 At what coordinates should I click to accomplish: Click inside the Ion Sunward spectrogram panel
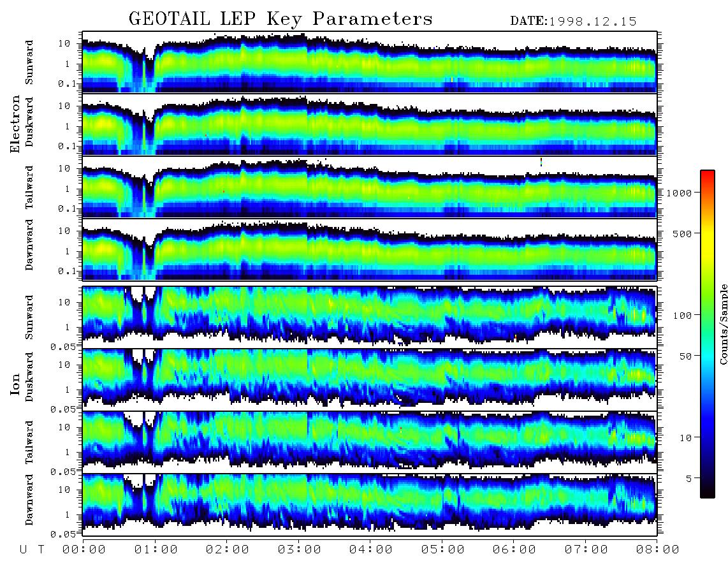pyautogui.click(x=370, y=317)
